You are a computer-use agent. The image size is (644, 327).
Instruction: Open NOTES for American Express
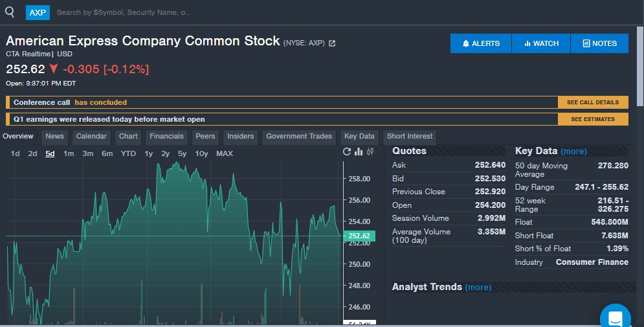click(x=599, y=43)
